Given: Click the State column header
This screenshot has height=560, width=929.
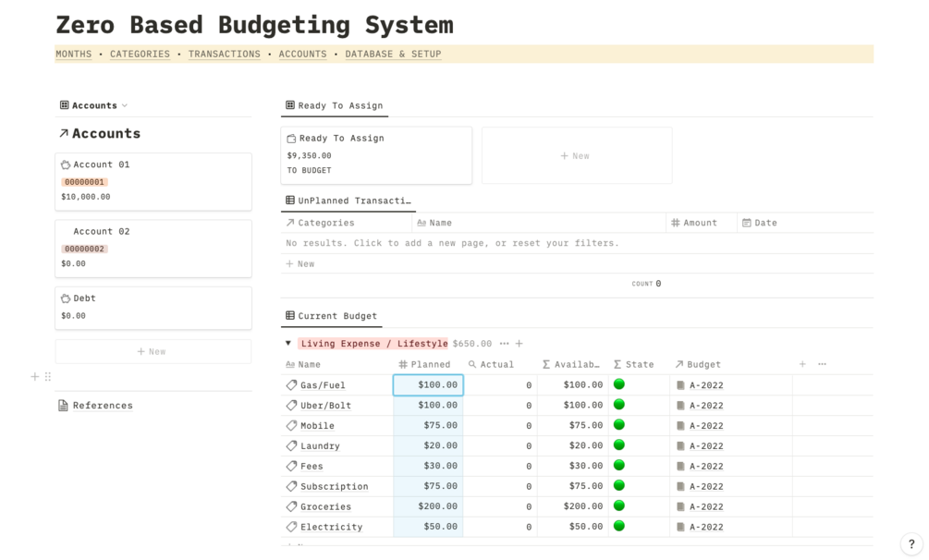Looking at the screenshot, I should click(x=639, y=364).
